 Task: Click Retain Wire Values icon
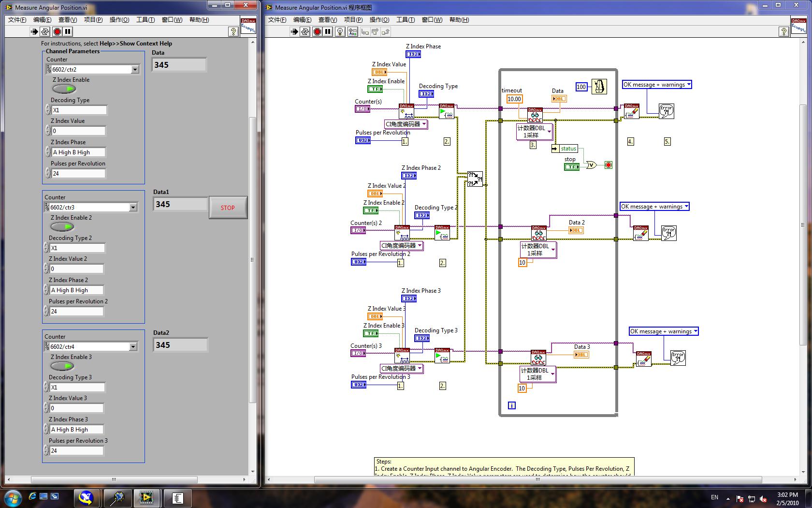pyautogui.click(x=352, y=32)
